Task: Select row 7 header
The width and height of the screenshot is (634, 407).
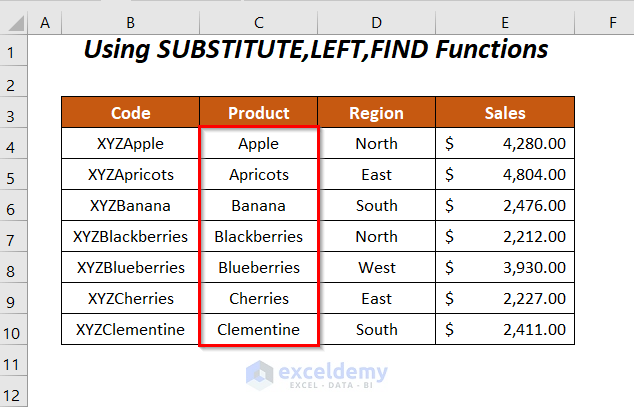Action: (15, 237)
